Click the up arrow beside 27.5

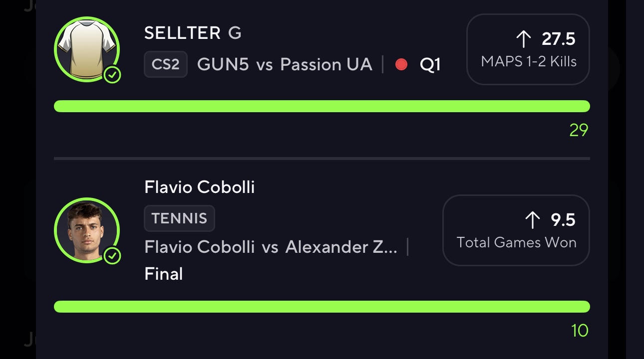(524, 39)
